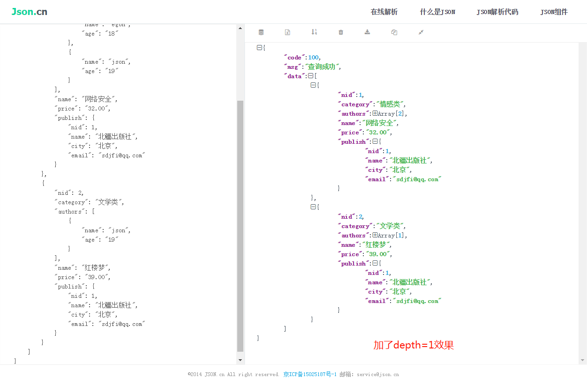Expand the authors Array[1] node
The height and width of the screenshot is (392, 587).
click(375, 235)
